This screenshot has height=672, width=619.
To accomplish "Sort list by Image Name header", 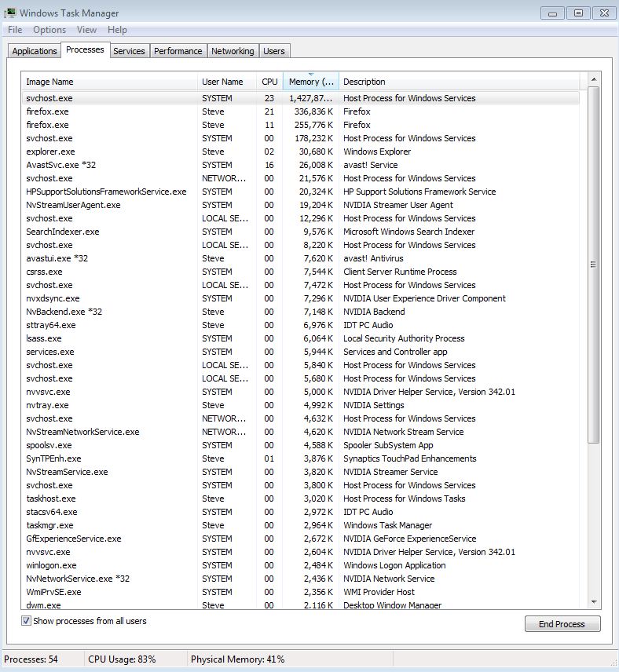I will pos(109,82).
